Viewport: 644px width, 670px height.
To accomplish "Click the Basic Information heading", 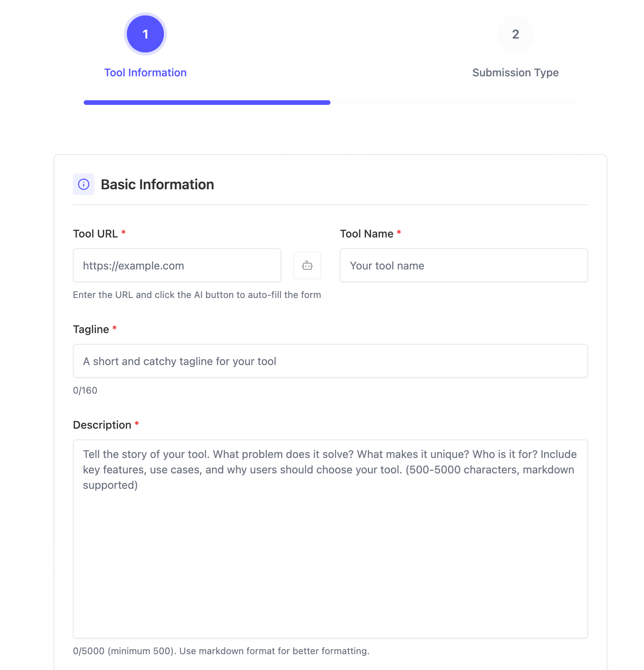I will pos(157,184).
